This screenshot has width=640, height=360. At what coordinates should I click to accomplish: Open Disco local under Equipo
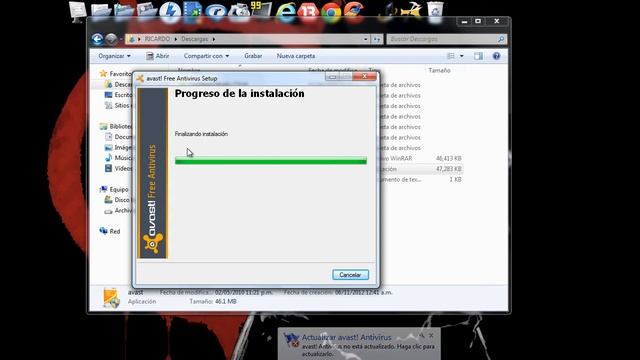[117, 200]
